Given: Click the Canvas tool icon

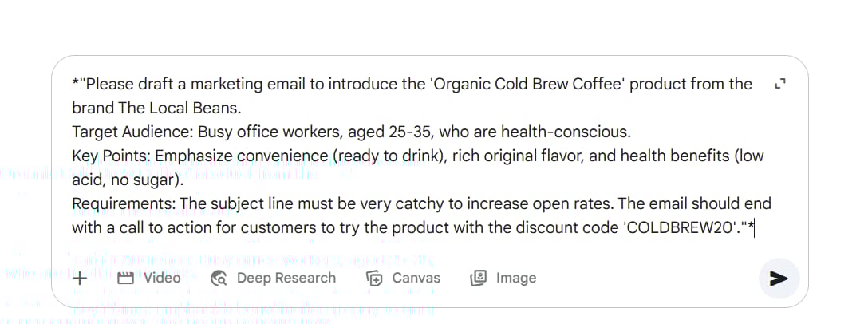Looking at the screenshot, I should coord(375,278).
